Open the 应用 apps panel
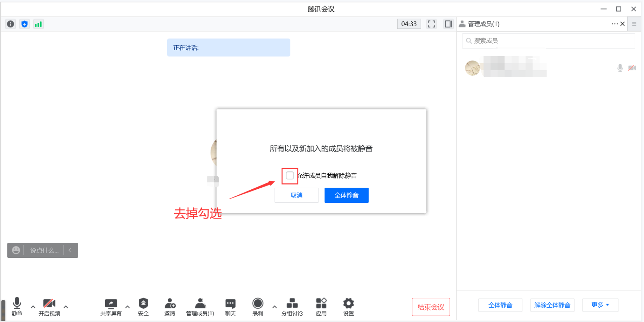This screenshot has width=644, height=322. pyautogui.click(x=321, y=307)
